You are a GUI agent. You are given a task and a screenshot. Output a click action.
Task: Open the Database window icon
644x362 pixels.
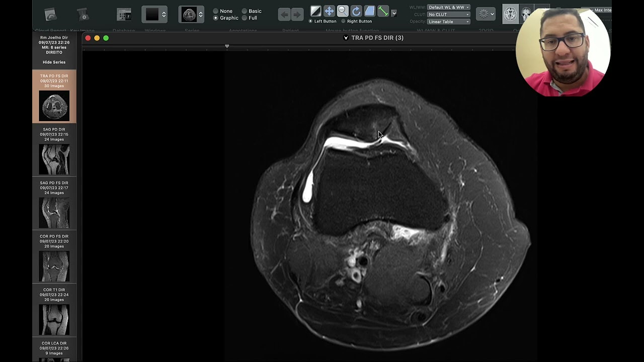point(124,15)
